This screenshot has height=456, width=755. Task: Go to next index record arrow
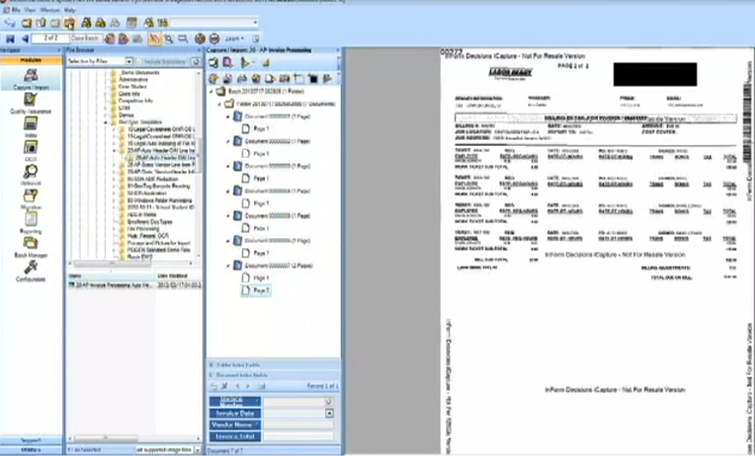(248, 386)
